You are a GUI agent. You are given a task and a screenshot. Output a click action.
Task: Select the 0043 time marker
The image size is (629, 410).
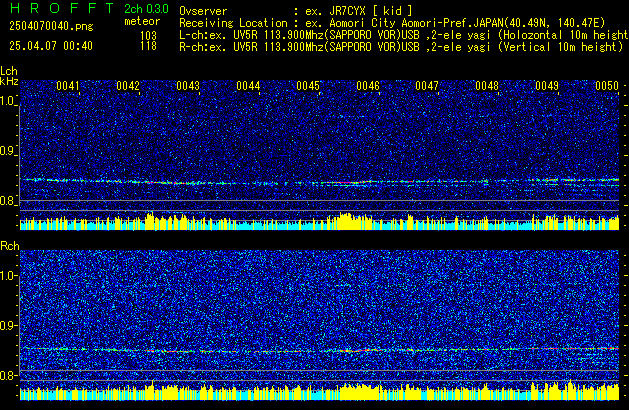coord(188,86)
